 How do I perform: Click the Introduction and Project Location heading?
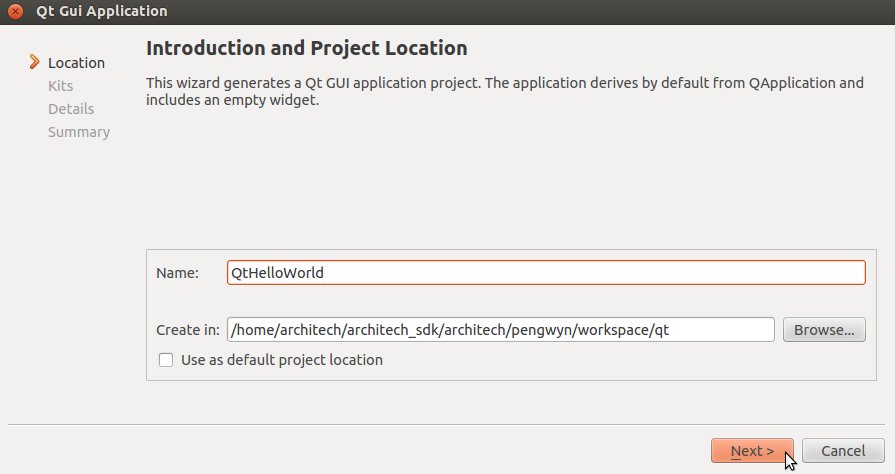(307, 48)
